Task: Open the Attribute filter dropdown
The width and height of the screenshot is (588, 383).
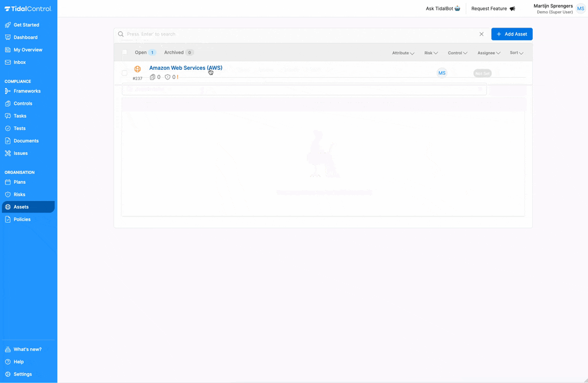Action: coord(402,53)
